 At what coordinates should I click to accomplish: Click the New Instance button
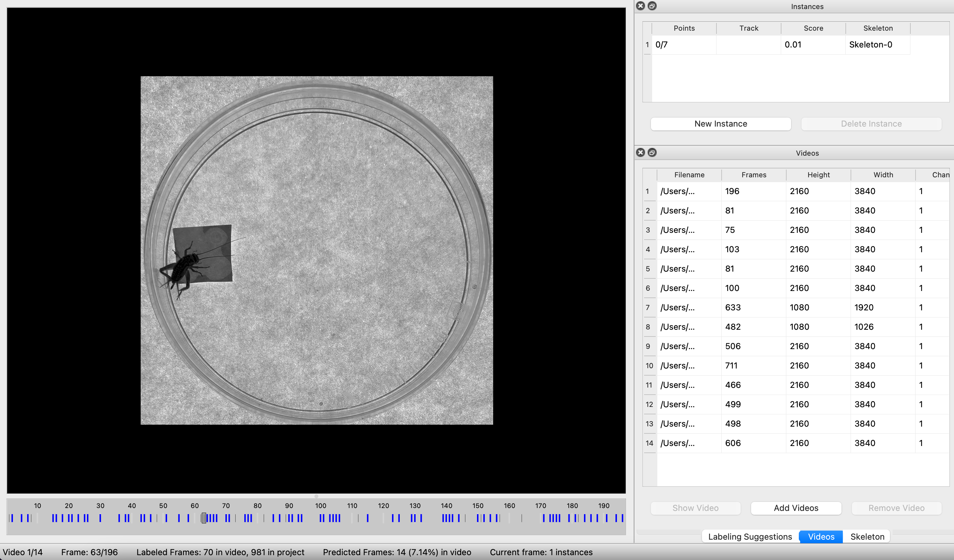coord(720,124)
